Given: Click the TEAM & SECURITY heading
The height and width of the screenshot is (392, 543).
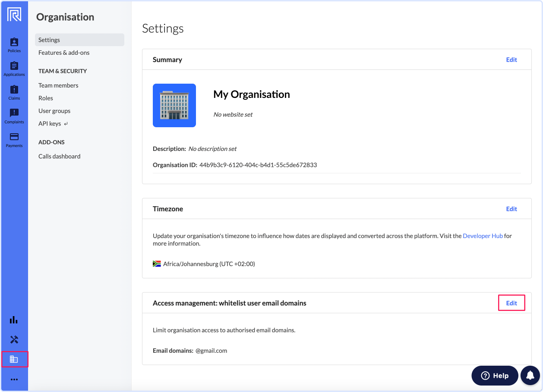Looking at the screenshot, I should tap(63, 71).
